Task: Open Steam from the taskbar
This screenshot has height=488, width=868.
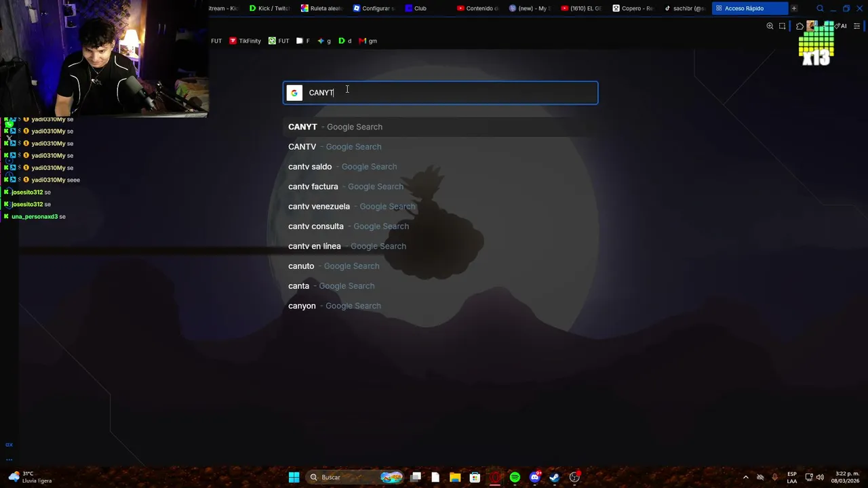Action: pos(555,477)
